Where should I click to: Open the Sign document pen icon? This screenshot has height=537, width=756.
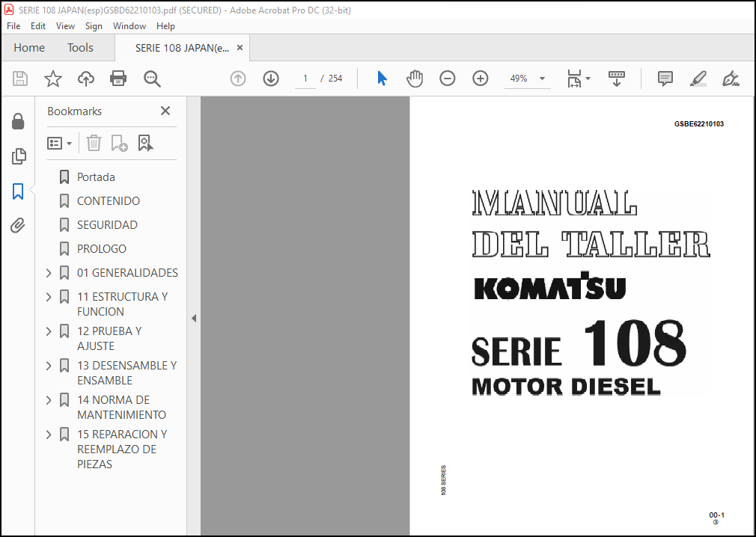pos(731,79)
